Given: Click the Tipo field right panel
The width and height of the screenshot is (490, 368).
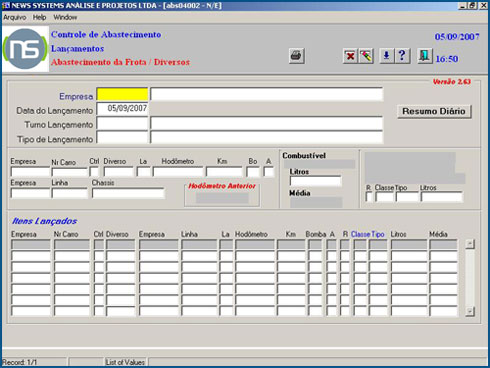Looking at the screenshot, I should pos(407,197).
